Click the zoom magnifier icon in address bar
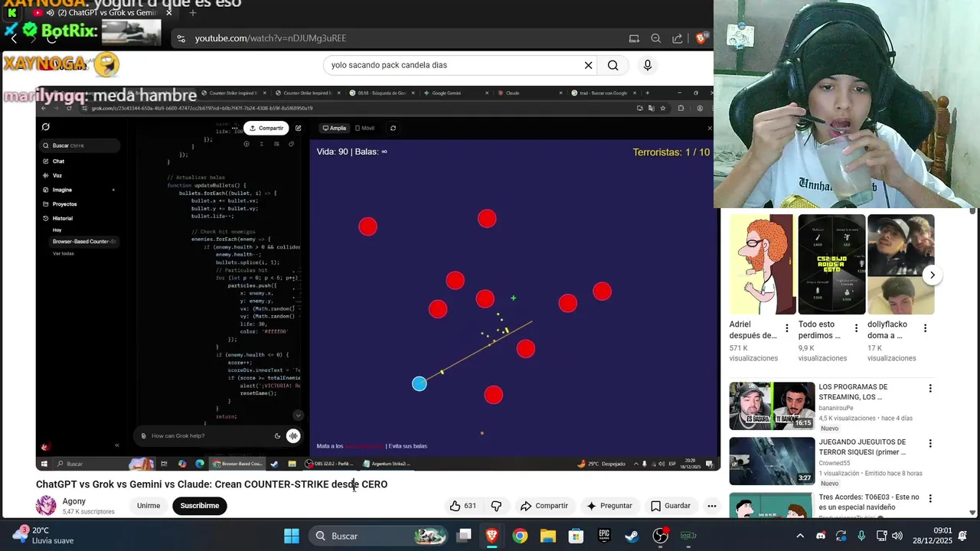980x551 pixels. (656, 38)
